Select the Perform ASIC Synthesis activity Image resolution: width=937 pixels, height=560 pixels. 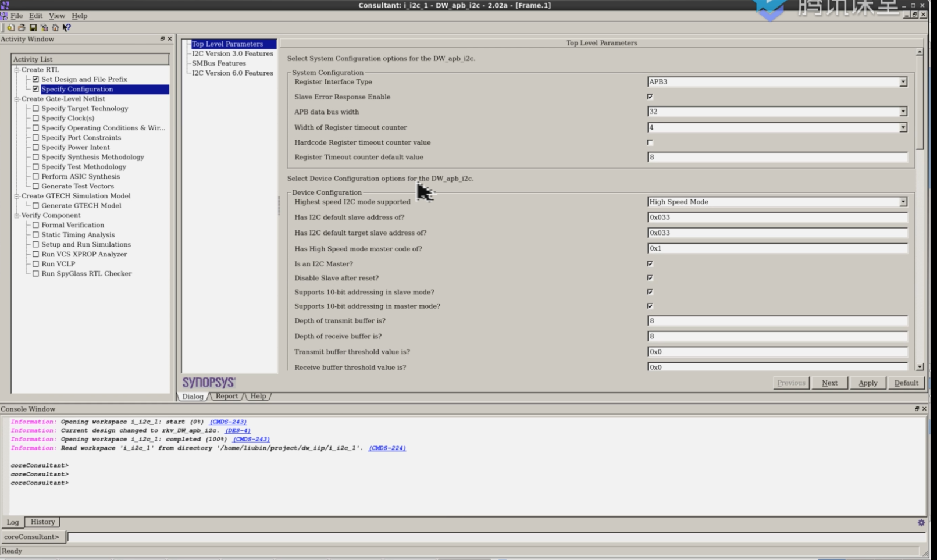click(81, 176)
